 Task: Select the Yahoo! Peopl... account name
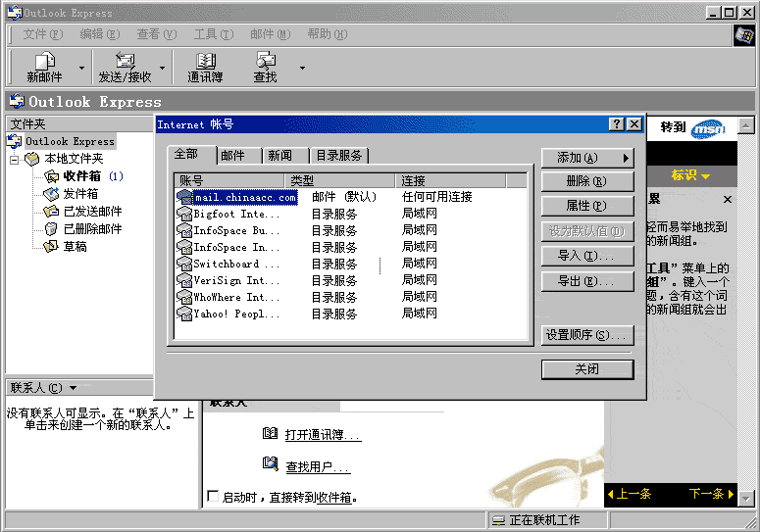[236, 314]
